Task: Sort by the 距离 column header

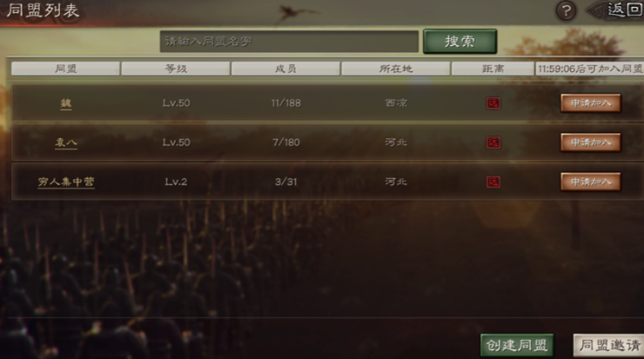Action: 493,69
